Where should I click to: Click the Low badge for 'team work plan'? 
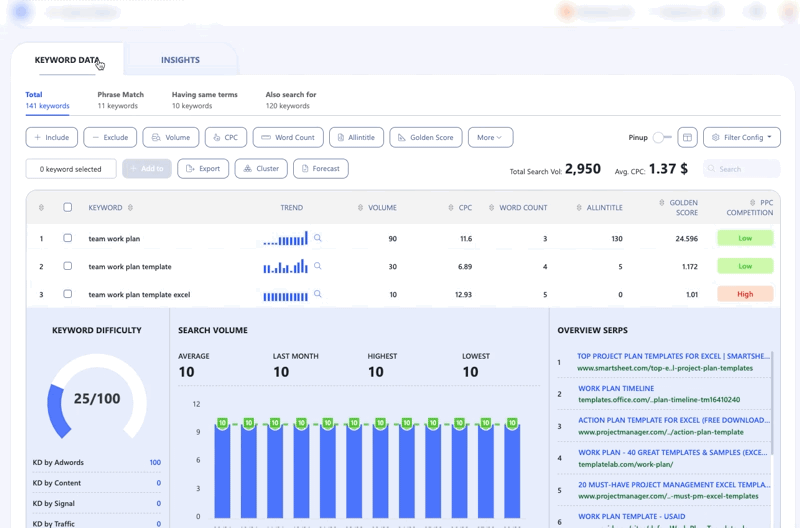click(x=745, y=238)
